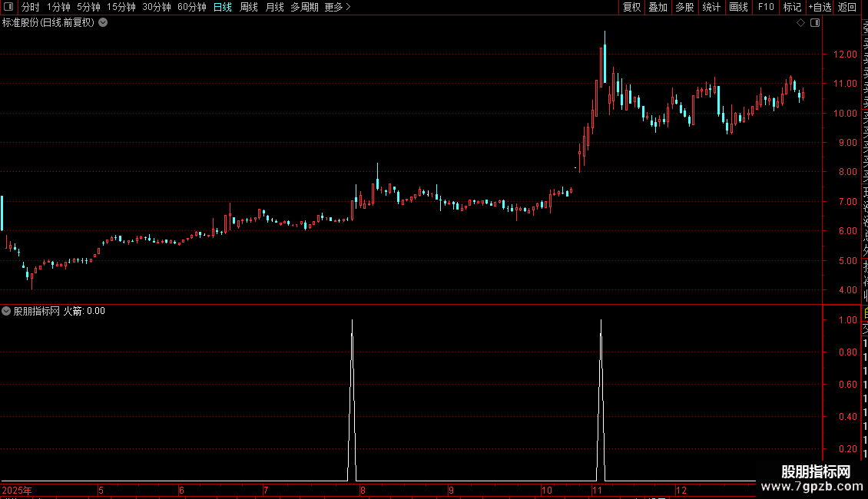Open the 多周期 multi-period view
Viewport: 868px width, 499px height.
point(304,7)
